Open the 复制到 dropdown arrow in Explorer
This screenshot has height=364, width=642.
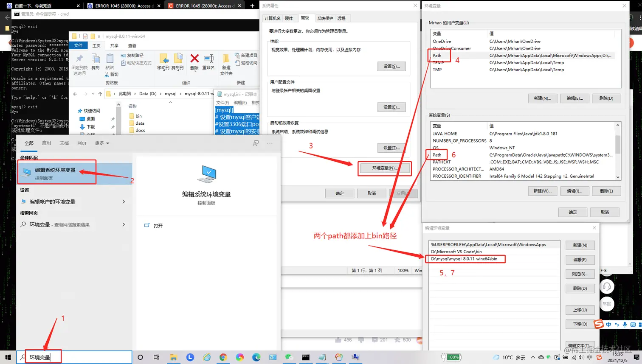click(x=177, y=71)
